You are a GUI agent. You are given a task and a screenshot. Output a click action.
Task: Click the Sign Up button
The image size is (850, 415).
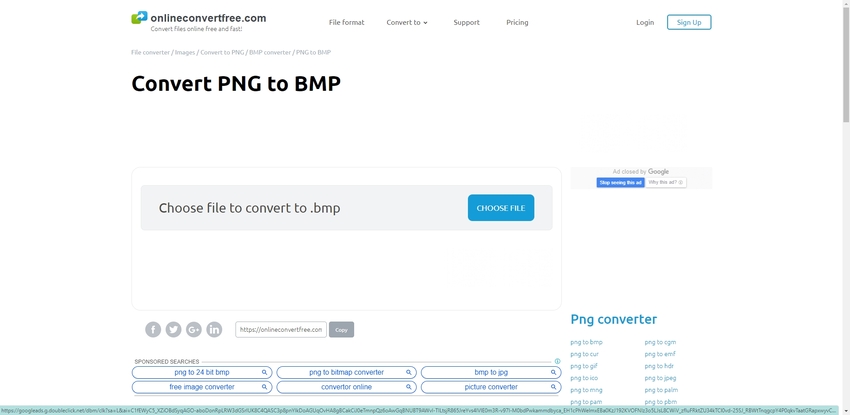(689, 22)
